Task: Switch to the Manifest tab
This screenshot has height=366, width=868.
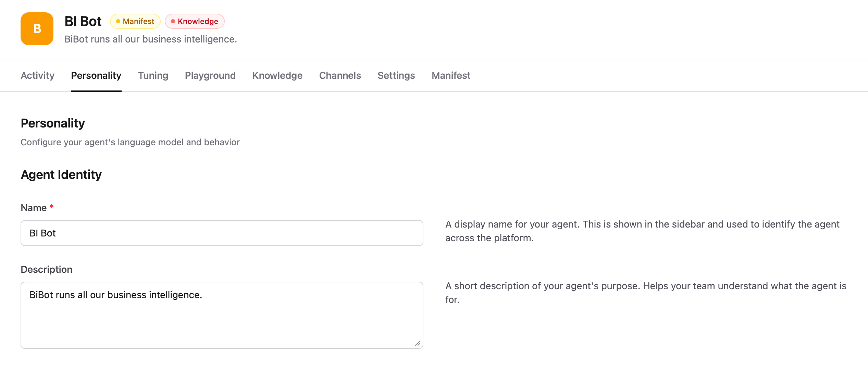Action: coord(450,75)
